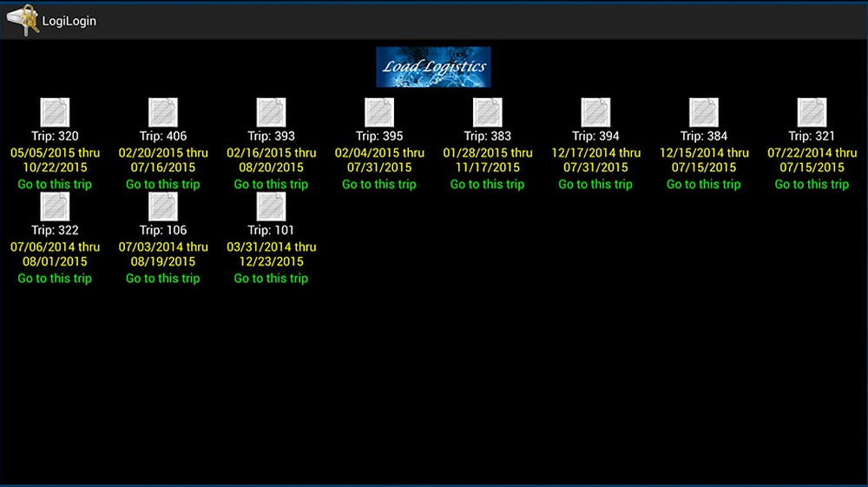Select the 'Trip: 106' label
This screenshot has height=487, width=868.
pyautogui.click(x=163, y=230)
